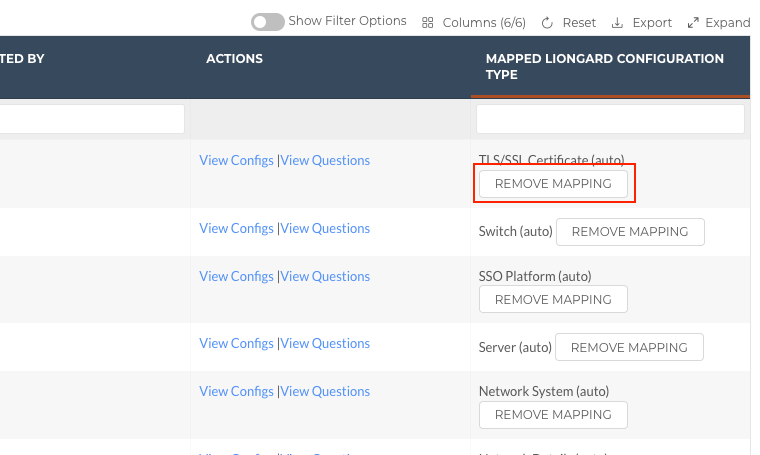Remove mapping for Switch (auto)
760x455 pixels.
tap(630, 232)
